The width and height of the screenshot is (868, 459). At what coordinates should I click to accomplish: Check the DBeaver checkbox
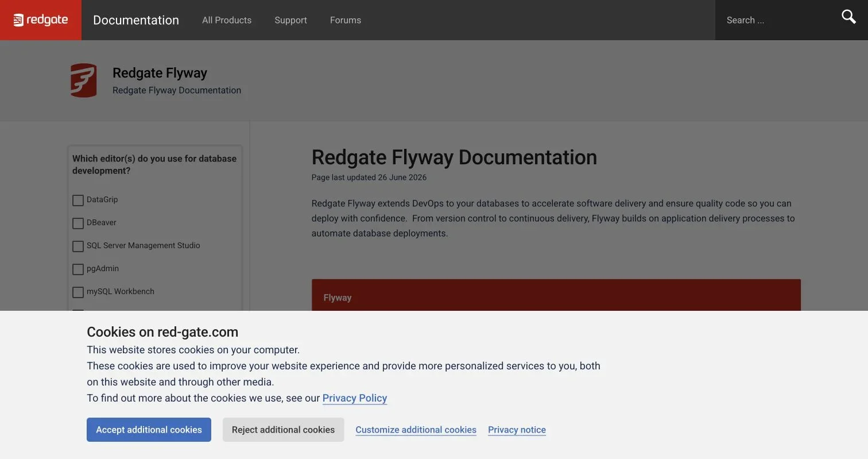[78, 223]
